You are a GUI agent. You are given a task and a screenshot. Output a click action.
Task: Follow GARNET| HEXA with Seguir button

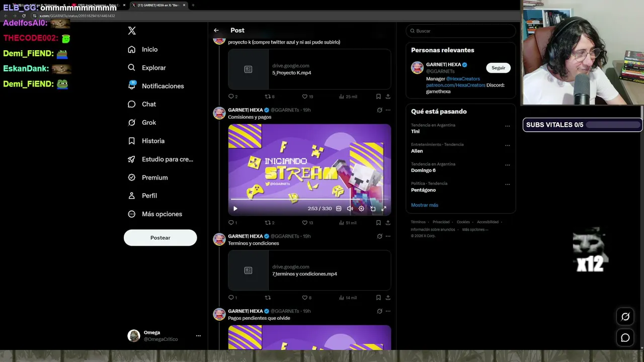[x=498, y=68]
